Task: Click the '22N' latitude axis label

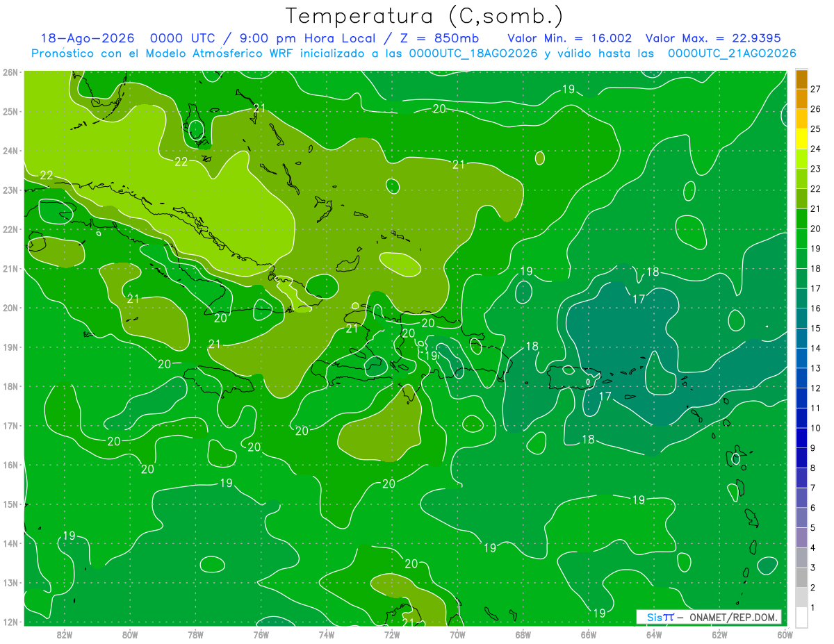Action: (10, 229)
